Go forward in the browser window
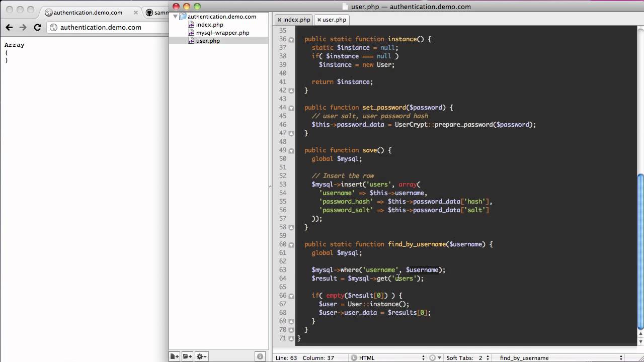Image resolution: width=644 pixels, height=362 pixels. tap(23, 27)
